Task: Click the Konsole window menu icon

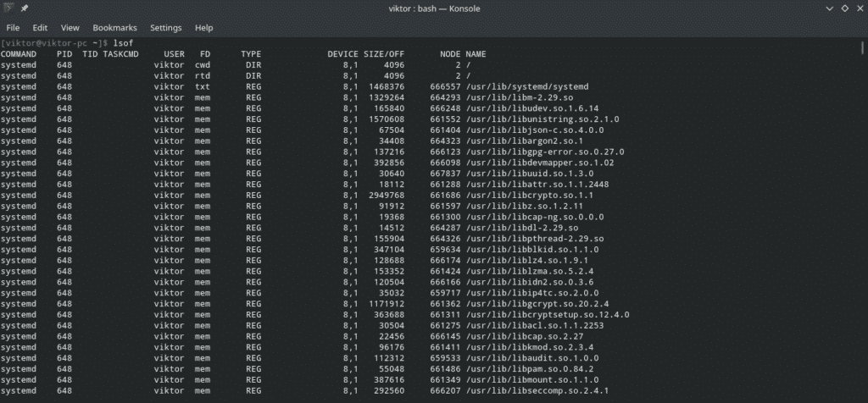Action: [9, 8]
